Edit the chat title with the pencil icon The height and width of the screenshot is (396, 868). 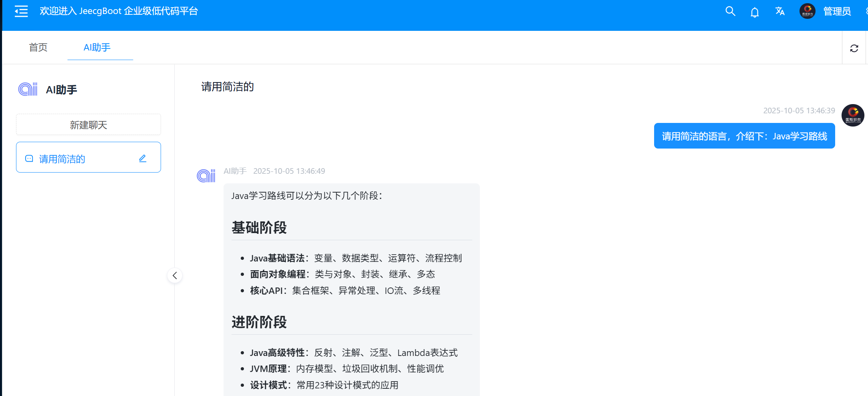(143, 158)
